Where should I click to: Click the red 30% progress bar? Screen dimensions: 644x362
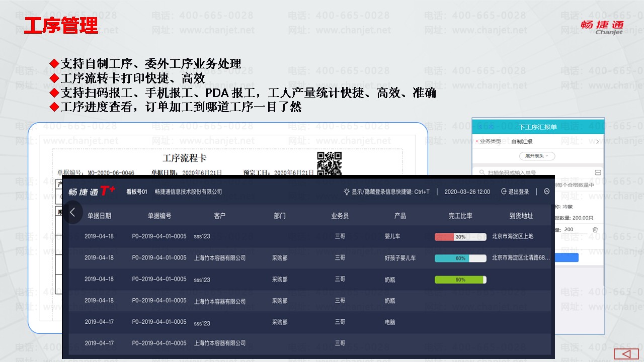[x=460, y=237]
